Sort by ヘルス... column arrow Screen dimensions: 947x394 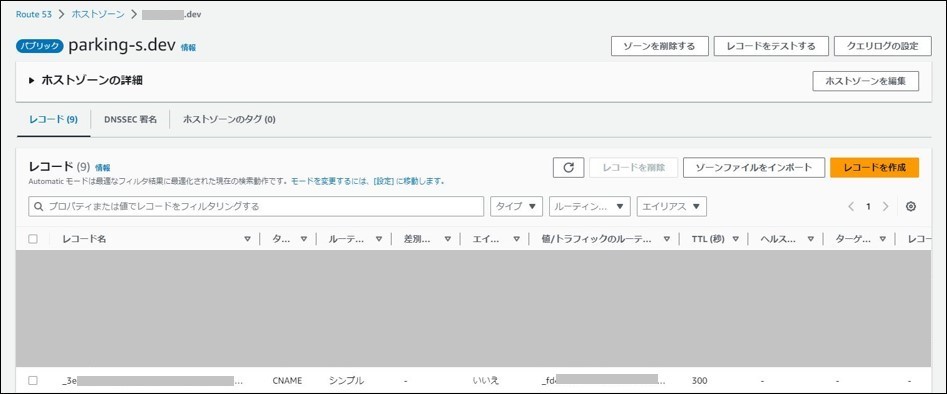point(811,239)
